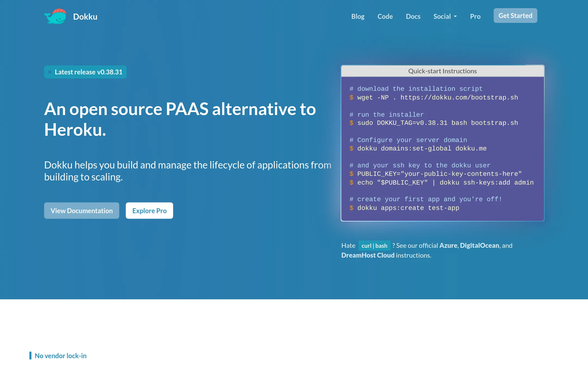Open the Latest release v0.38.31 badge

tap(85, 72)
